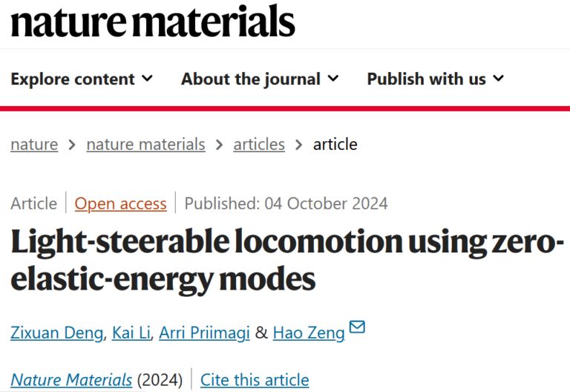The image size is (570, 392).
Task: Open author Arri Priimagi's profile
Action: pyautogui.click(x=204, y=333)
